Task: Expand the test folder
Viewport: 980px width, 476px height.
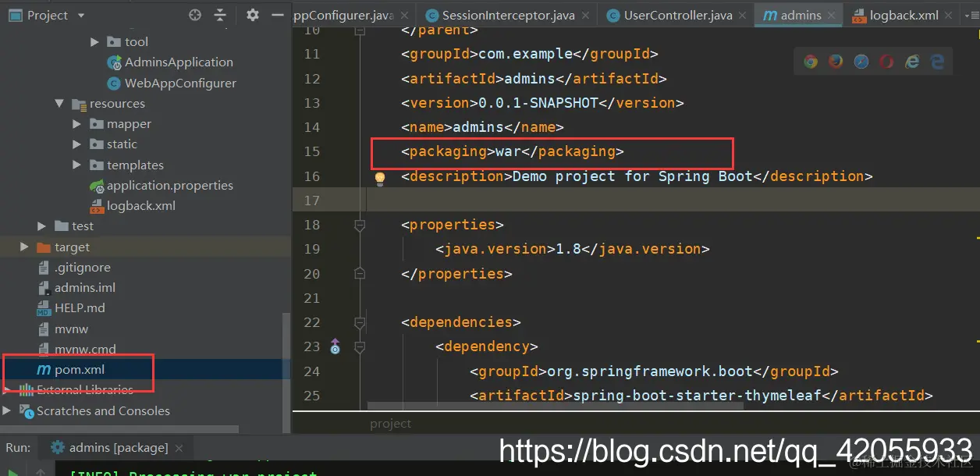Action: [x=42, y=226]
